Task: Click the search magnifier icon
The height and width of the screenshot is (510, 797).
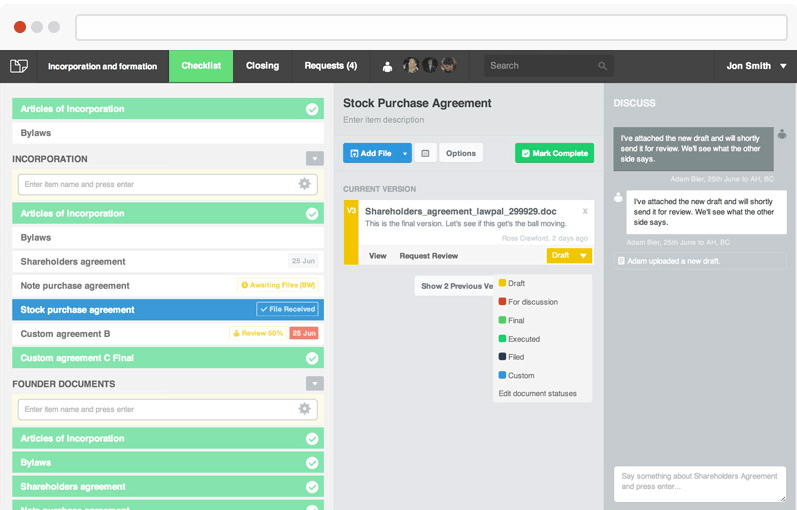Action: click(602, 66)
